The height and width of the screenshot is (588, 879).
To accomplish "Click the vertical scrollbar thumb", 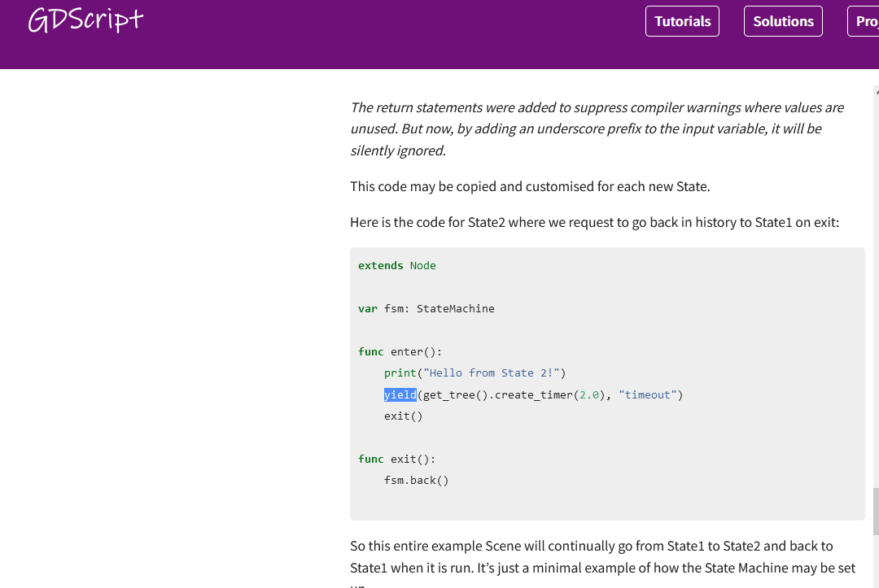I will (x=876, y=511).
